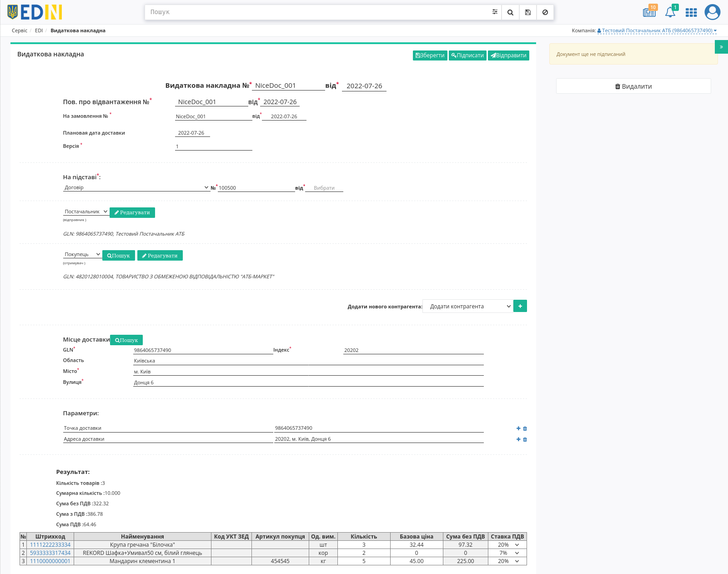Open barcode link 1111222233334
This screenshot has height=574, width=728.
coord(50,545)
